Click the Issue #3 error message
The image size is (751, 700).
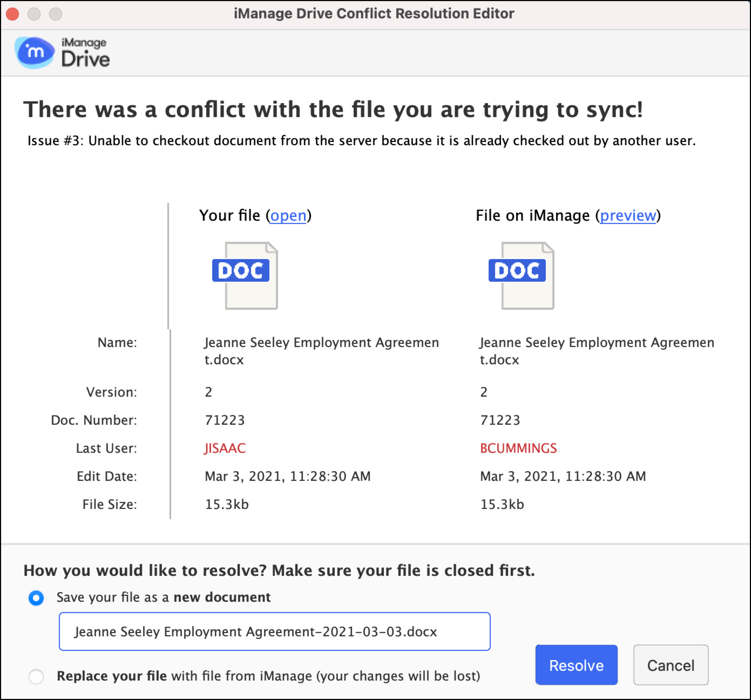point(361,141)
